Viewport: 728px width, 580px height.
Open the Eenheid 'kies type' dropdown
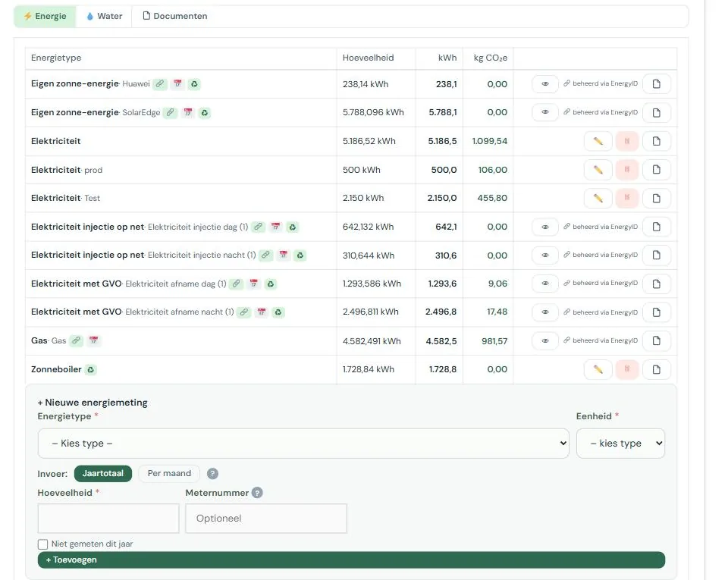620,443
